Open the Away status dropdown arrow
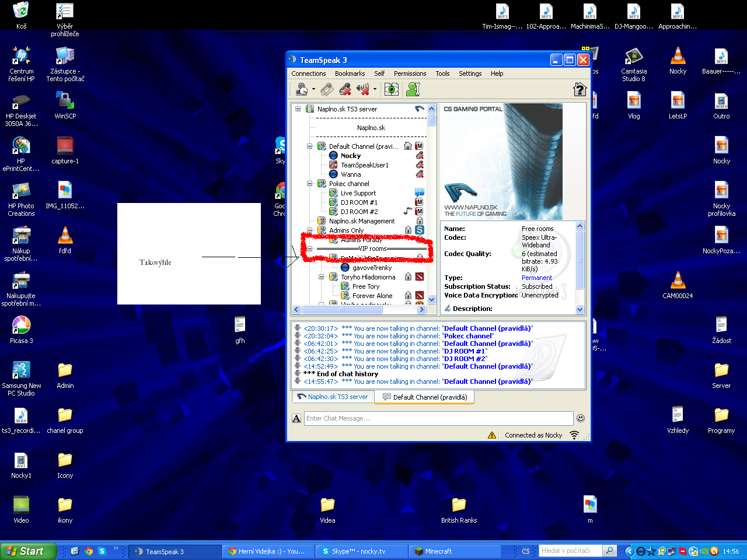 313,89
